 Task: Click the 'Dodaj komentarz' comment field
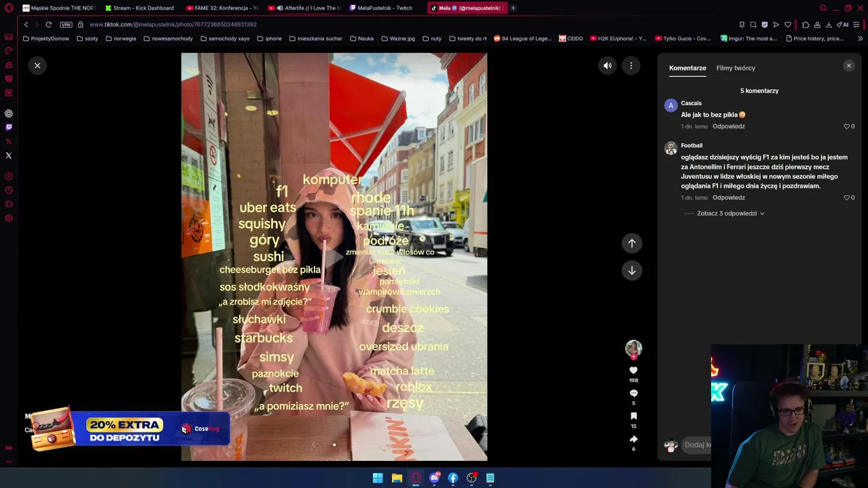click(x=696, y=445)
